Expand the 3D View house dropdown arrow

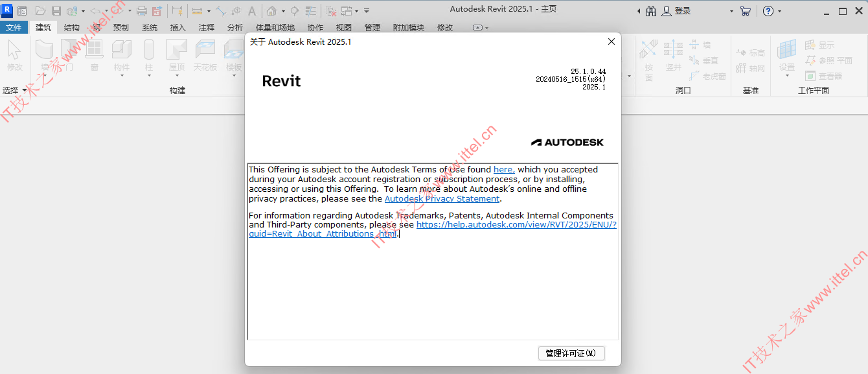282,11
